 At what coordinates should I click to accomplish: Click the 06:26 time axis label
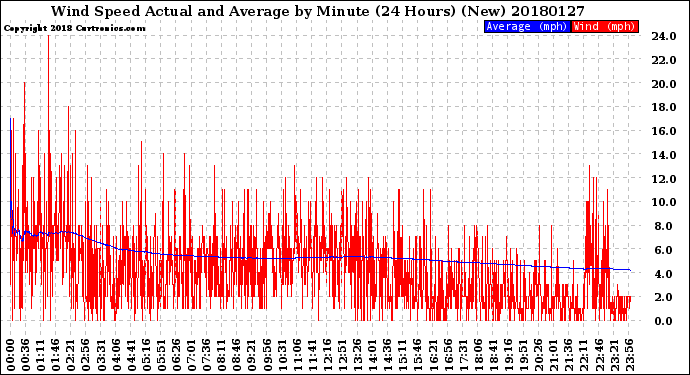coord(176,355)
